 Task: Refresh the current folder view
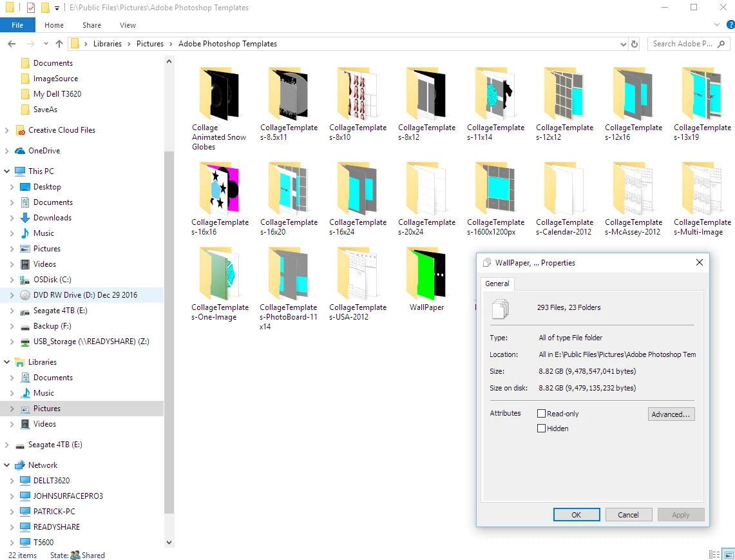click(x=635, y=44)
